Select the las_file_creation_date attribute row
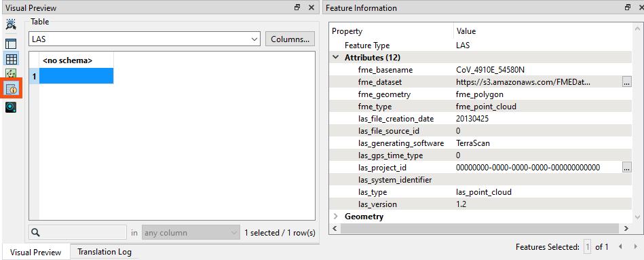Viewport: 644px width, 260px height. [x=480, y=119]
